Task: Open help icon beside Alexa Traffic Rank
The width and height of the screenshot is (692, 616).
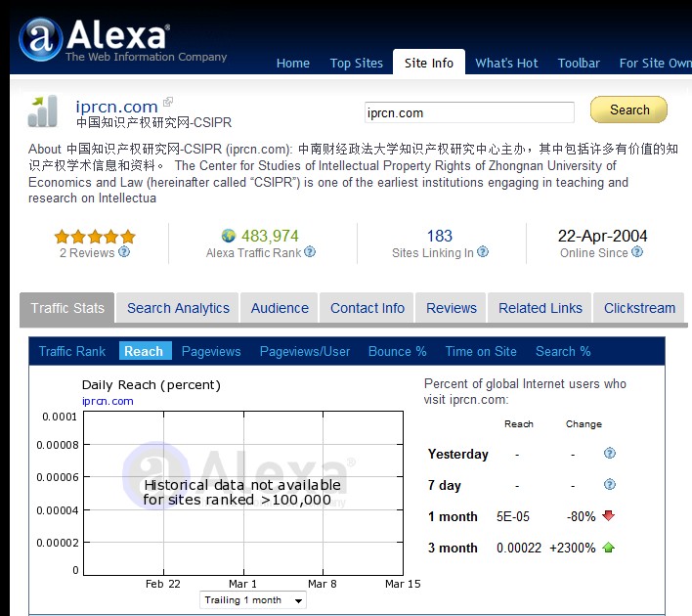Action: 310,251
